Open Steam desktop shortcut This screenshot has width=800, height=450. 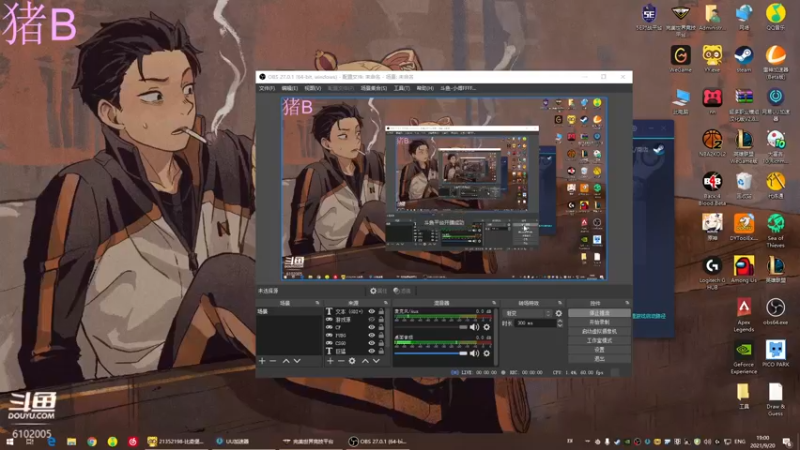click(x=743, y=58)
